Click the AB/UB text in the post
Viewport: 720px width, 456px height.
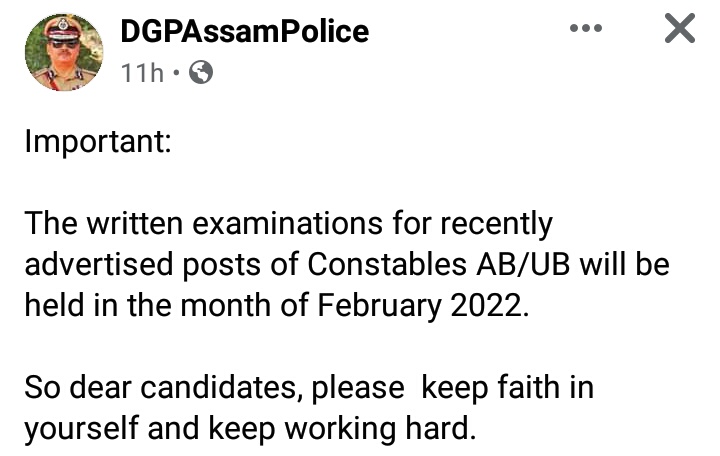pos(523,265)
